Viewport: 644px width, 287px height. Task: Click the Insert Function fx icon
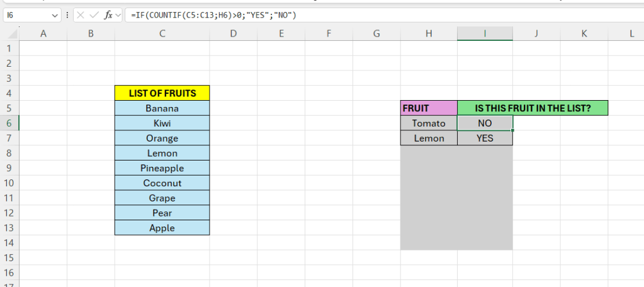click(108, 15)
